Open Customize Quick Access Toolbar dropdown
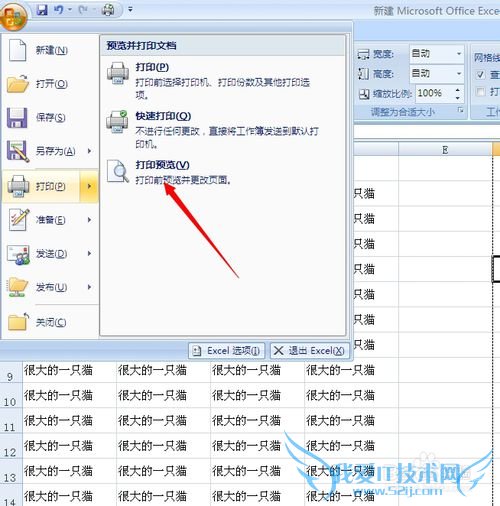This screenshot has height=506, width=500. 130,10
